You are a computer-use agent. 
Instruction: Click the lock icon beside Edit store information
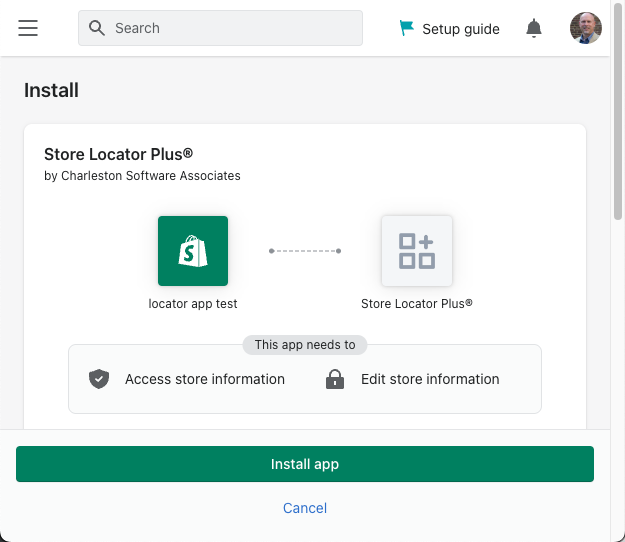click(x=335, y=379)
